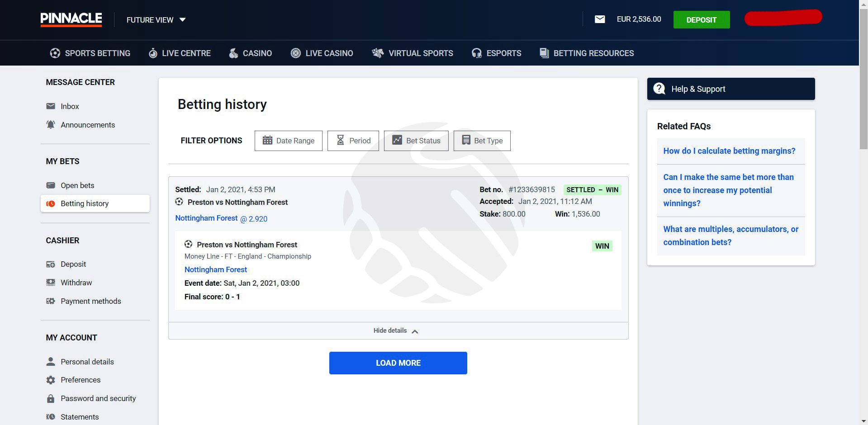
Task: Open Betting Resources menu
Action: click(587, 53)
